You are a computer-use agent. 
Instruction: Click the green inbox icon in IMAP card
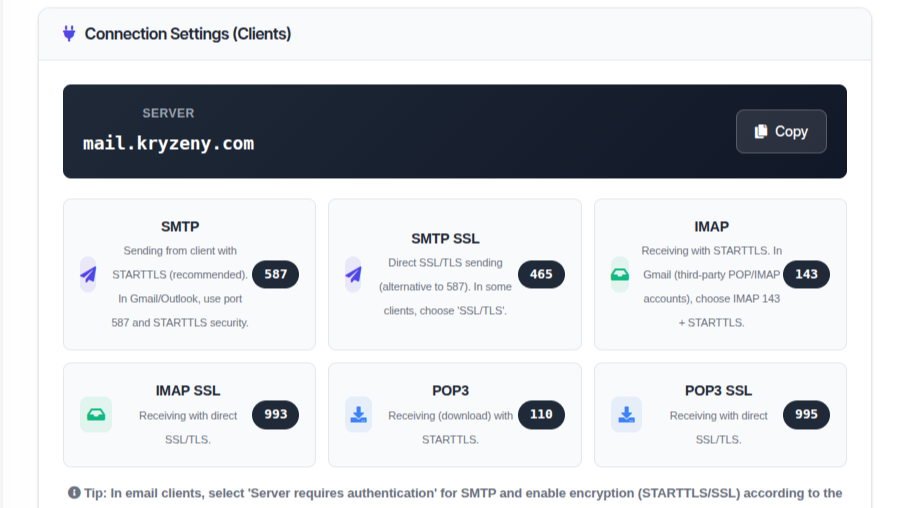point(620,274)
